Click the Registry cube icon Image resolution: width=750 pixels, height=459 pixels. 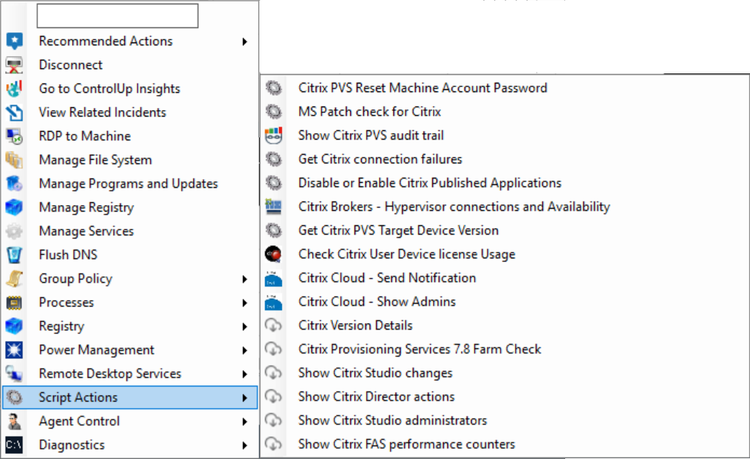14,326
